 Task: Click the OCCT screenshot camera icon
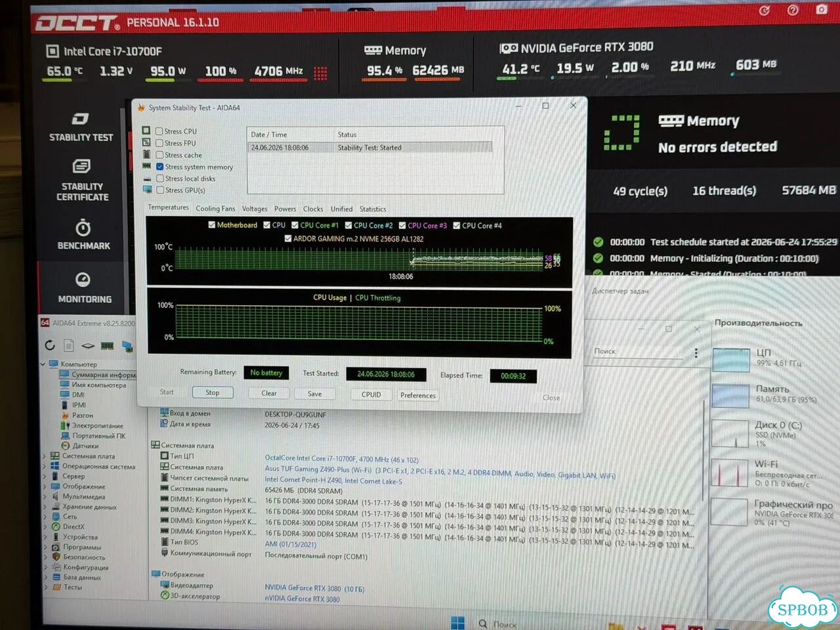pyautogui.click(x=822, y=10)
